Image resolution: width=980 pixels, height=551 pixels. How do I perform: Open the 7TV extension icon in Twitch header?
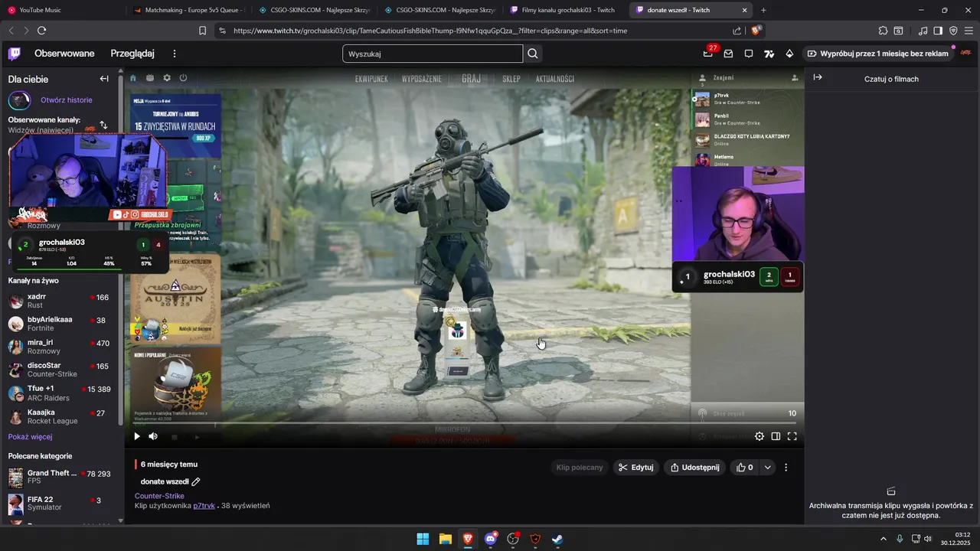coord(769,54)
